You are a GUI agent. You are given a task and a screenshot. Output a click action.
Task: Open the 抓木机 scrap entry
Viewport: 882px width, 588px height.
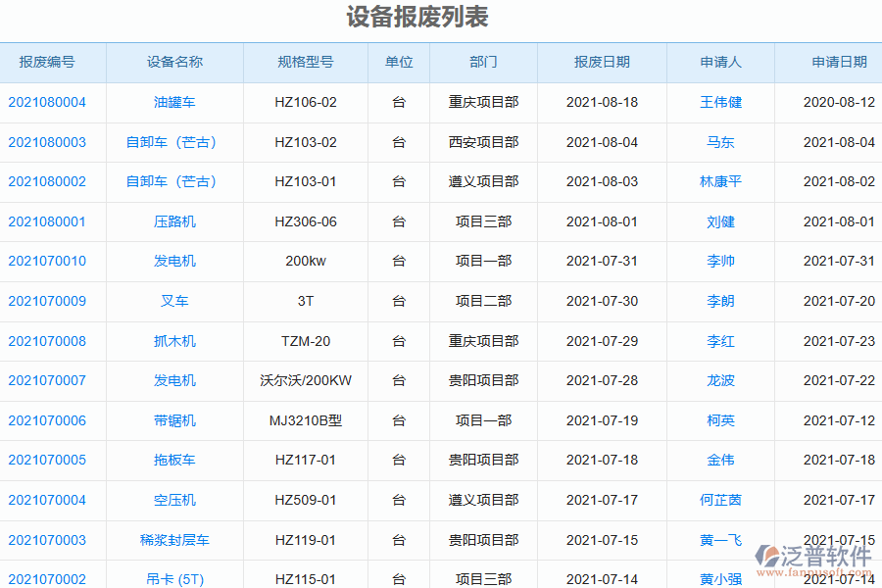[x=174, y=341]
